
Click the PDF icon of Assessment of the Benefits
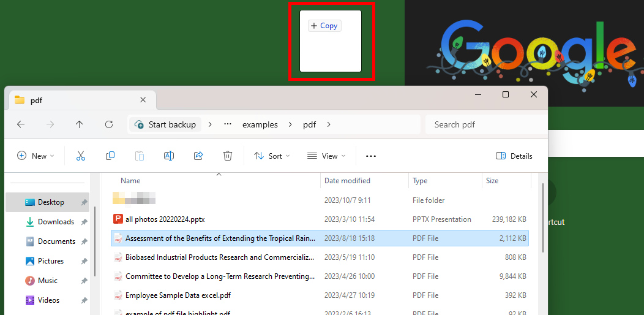[118, 238]
